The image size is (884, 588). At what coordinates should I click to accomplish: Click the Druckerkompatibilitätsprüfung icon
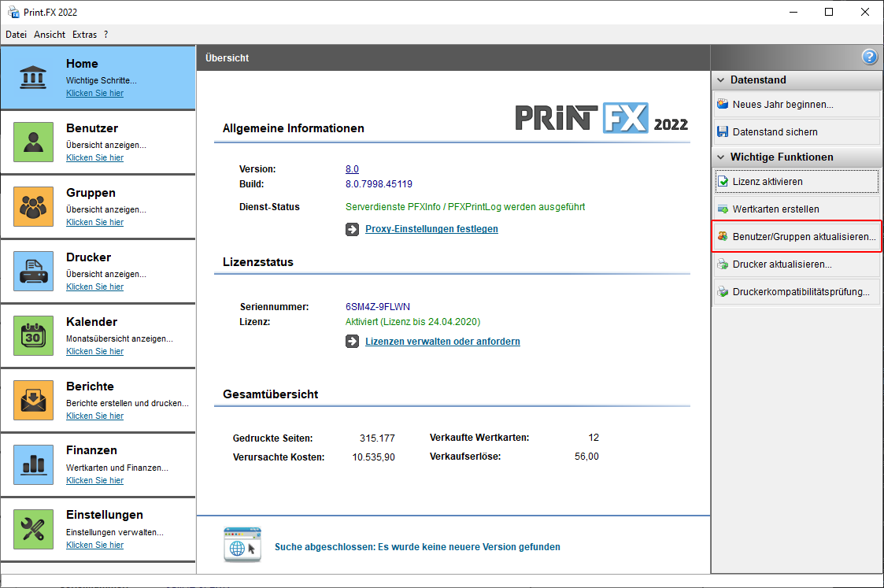coord(723,291)
